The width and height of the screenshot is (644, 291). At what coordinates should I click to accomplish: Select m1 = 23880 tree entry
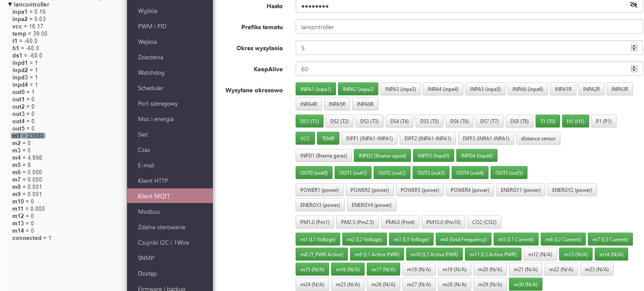tap(27, 136)
